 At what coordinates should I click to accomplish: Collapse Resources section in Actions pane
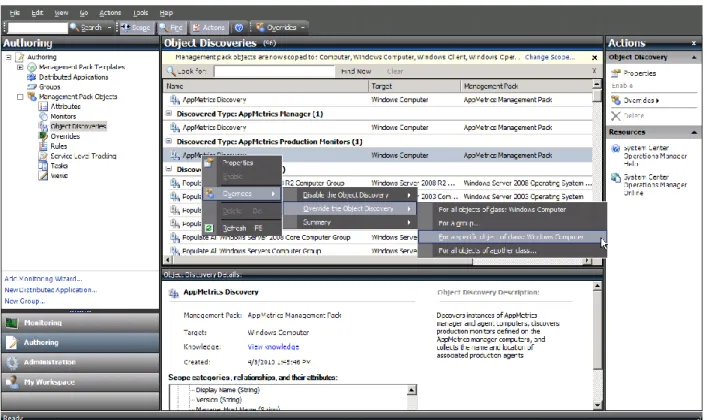pyautogui.click(x=693, y=132)
